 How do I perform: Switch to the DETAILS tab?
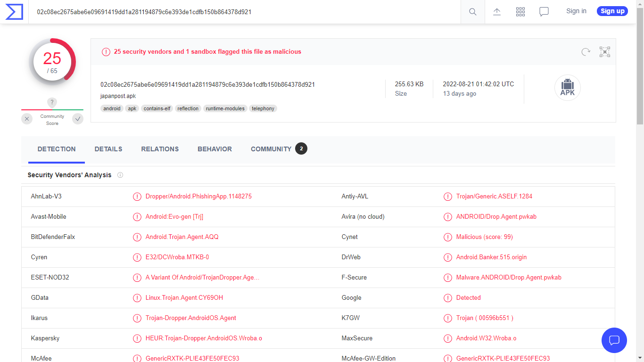pos(108,149)
